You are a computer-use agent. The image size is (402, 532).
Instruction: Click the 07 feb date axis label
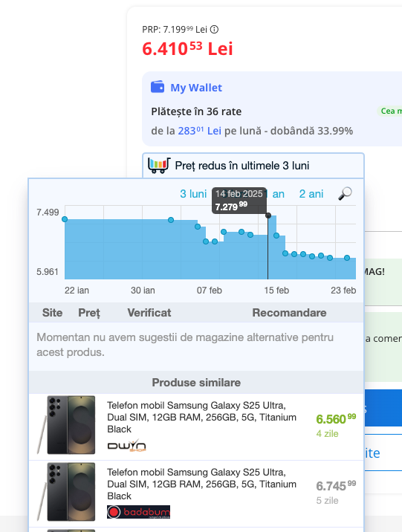pos(210,291)
